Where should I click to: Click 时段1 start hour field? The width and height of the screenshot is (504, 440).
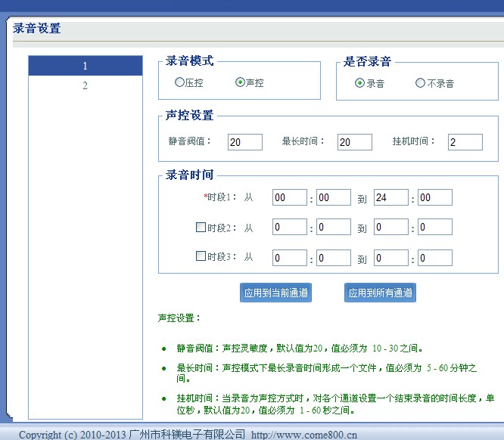[289, 197]
